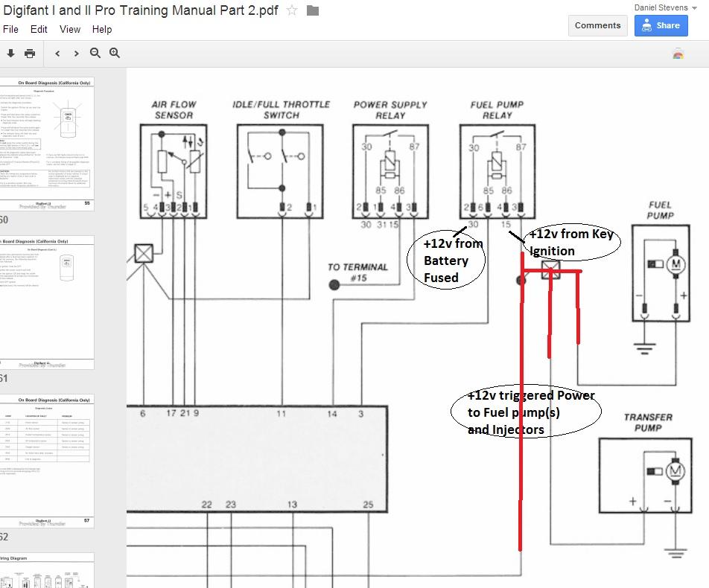Image resolution: width=709 pixels, height=588 pixels.
Task: Click the rainbow icon in the toolbar
Action: click(678, 54)
